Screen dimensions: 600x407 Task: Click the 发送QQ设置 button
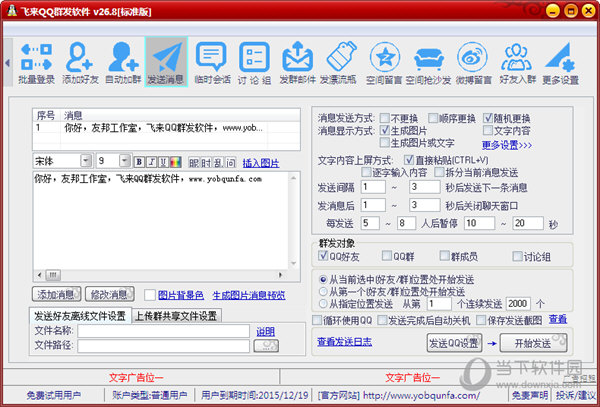tap(454, 344)
